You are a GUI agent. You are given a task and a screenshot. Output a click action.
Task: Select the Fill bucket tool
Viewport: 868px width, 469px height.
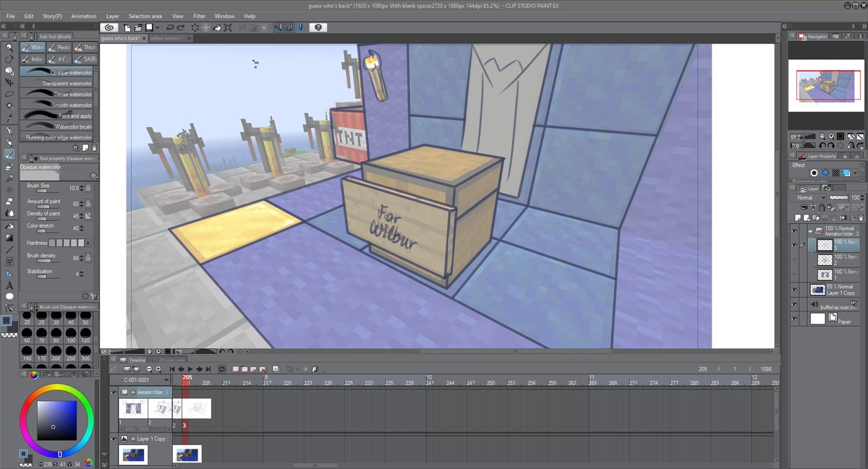[x=9, y=225]
